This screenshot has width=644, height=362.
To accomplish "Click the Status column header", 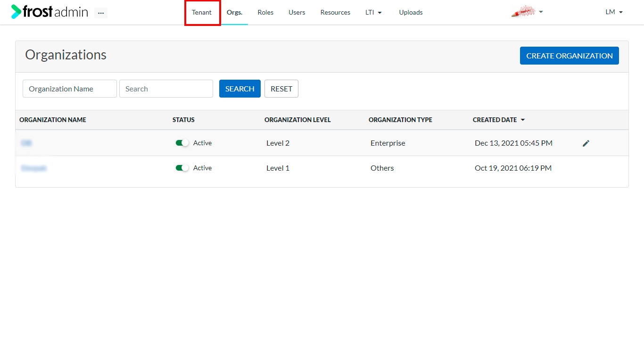I will (183, 120).
